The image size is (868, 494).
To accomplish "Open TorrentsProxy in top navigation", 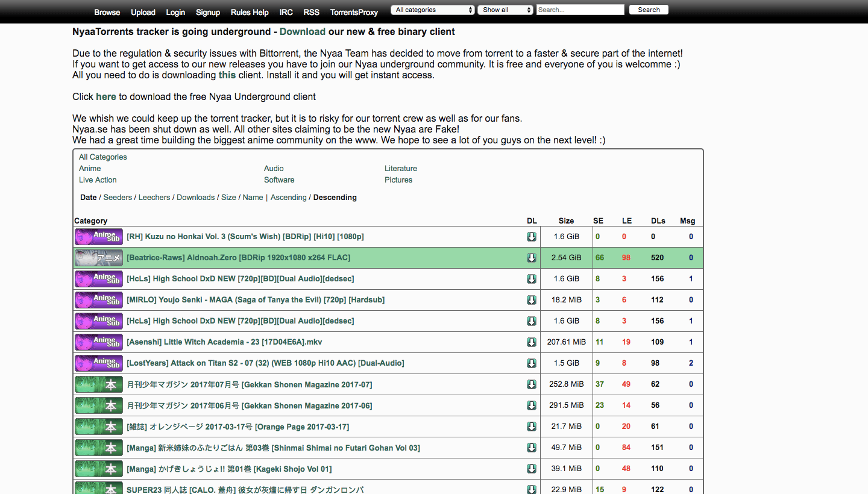I will click(354, 12).
